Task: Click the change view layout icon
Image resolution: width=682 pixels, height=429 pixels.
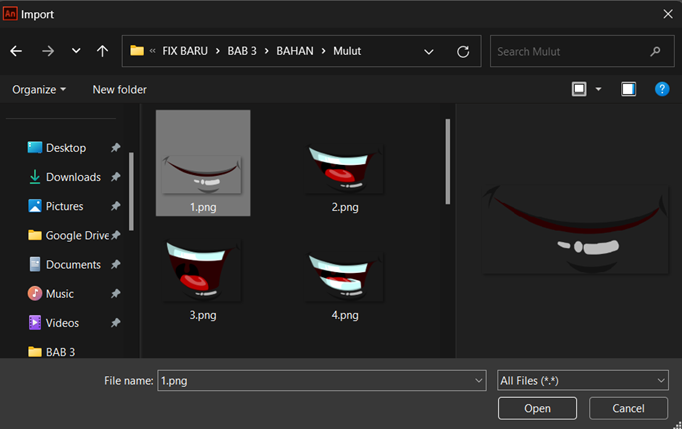Action: pyautogui.click(x=579, y=89)
